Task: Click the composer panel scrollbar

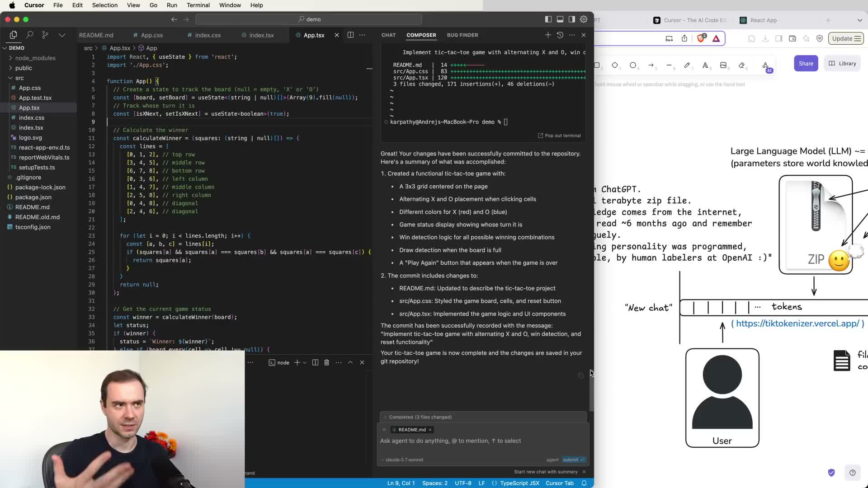Action: pos(591,392)
